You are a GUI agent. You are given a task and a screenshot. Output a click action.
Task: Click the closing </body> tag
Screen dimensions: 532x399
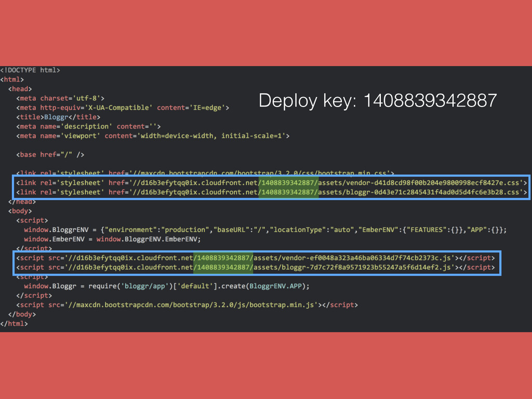click(22, 314)
